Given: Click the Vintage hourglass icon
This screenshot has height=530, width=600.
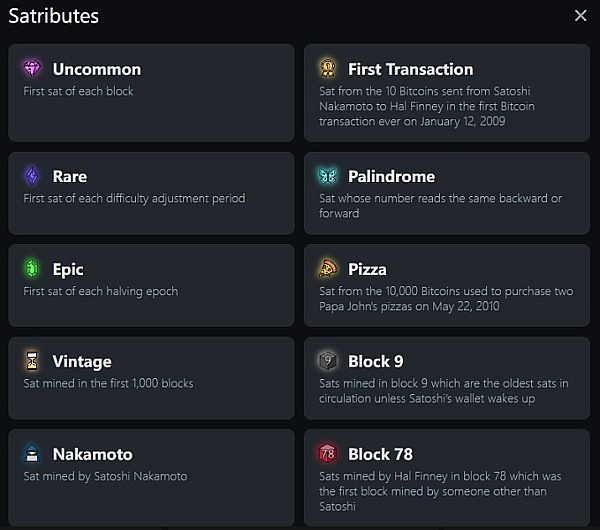Looking at the screenshot, I should pos(32,361).
